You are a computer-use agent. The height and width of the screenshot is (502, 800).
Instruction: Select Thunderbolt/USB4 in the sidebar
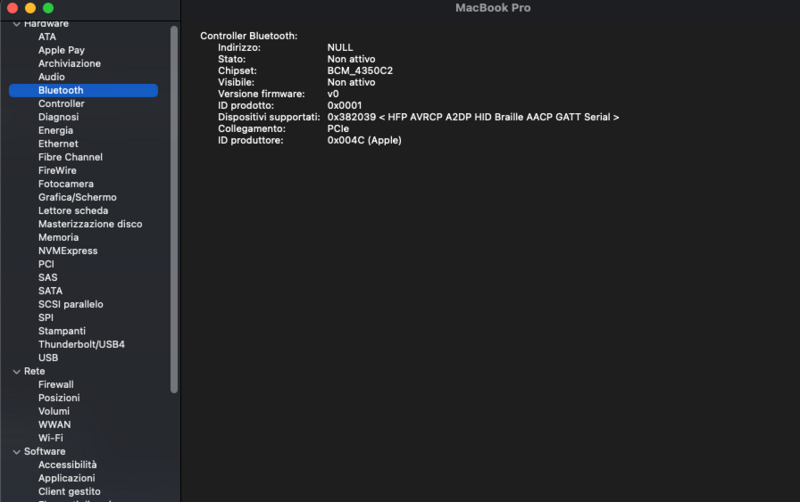(81, 344)
